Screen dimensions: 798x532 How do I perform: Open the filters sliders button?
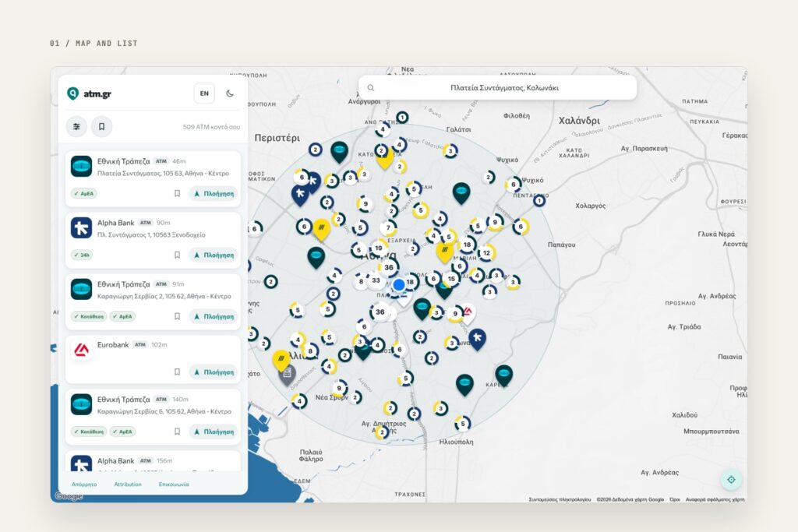76,127
